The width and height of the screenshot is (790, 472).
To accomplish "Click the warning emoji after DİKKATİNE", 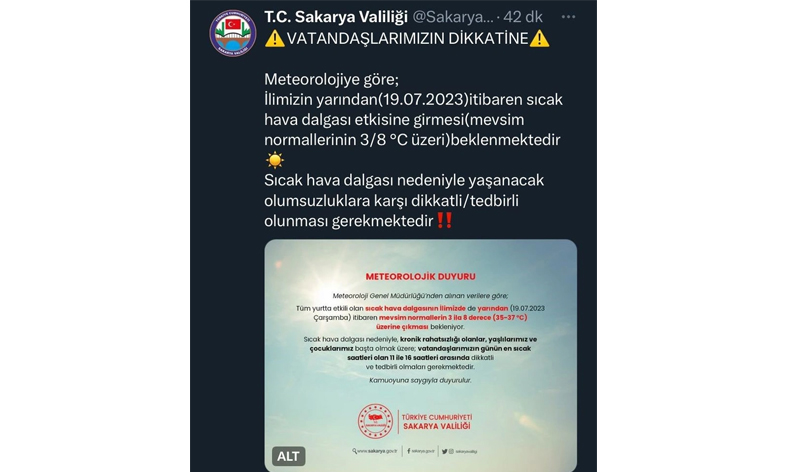I will tap(540, 38).
